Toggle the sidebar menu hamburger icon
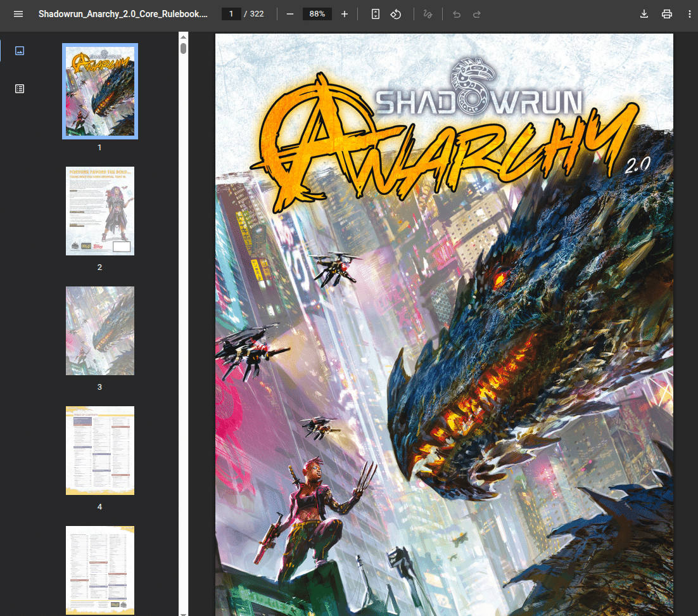Image resolution: width=698 pixels, height=616 pixels. coord(18,14)
